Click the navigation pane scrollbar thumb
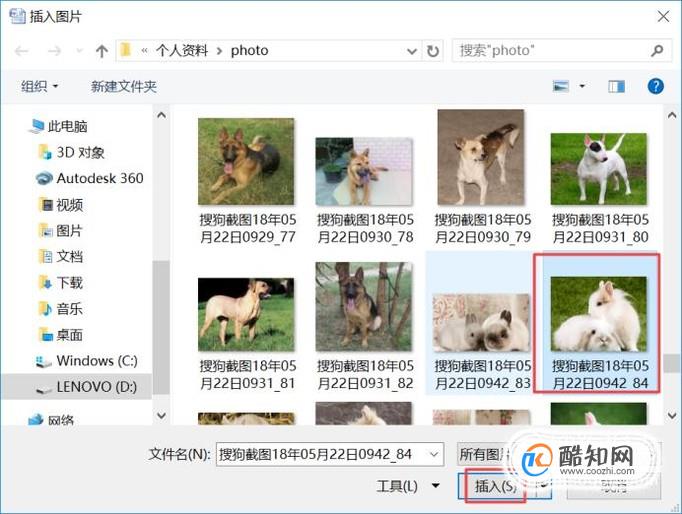This screenshot has height=514, width=682. [x=161, y=327]
